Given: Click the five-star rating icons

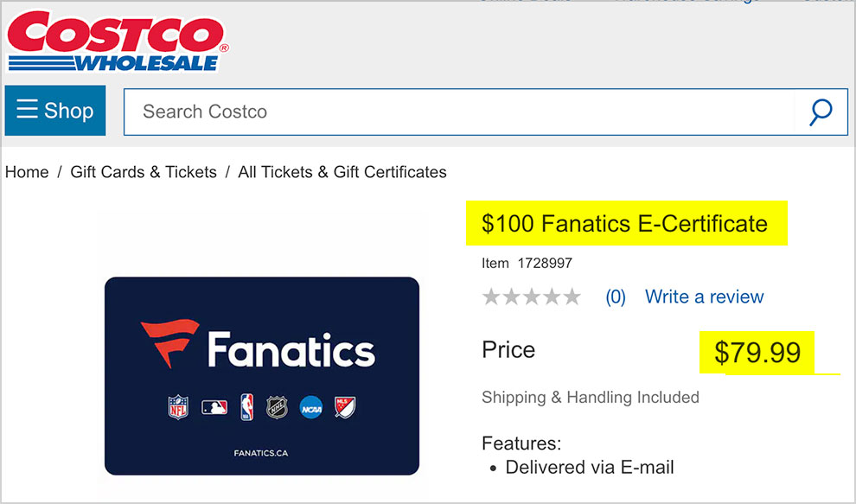Looking at the screenshot, I should click(x=531, y=297).
